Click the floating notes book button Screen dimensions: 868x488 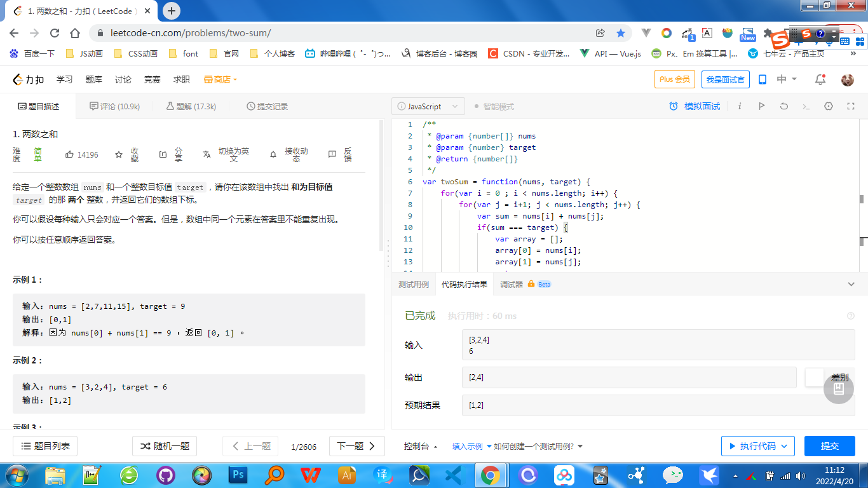point(838,388)
